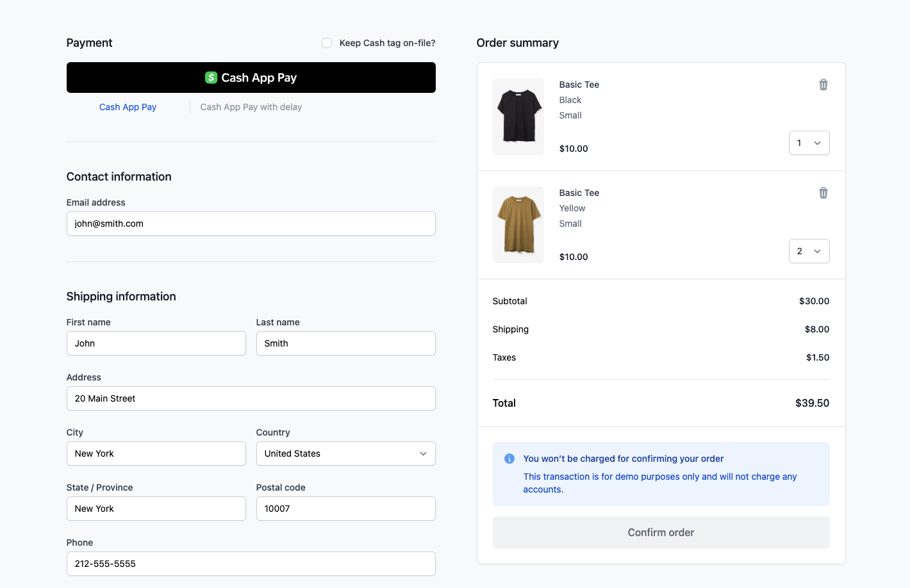Open quantity dropdown for black tee

tap(809, 143)
